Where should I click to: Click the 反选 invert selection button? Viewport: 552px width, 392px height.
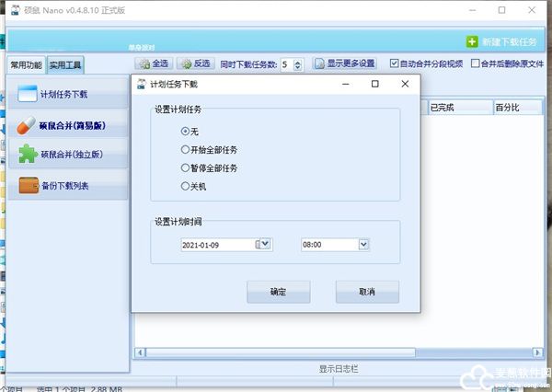point(196,64)
